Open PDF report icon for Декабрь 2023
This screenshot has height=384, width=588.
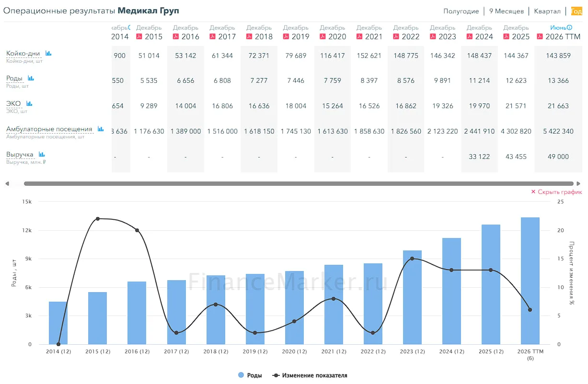pyautogui.click(x=433, y=36)
